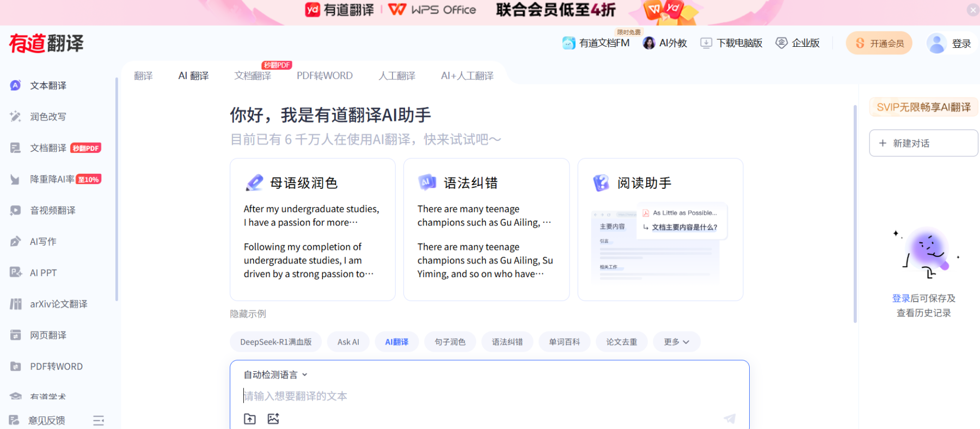Click 隐藏示例 to hide examples
980x429 pixels.
[x=248, y=314]
